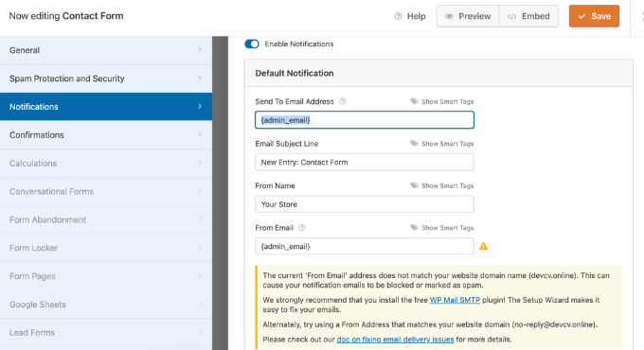Click the code icon on Embed button

coord(511,16)
